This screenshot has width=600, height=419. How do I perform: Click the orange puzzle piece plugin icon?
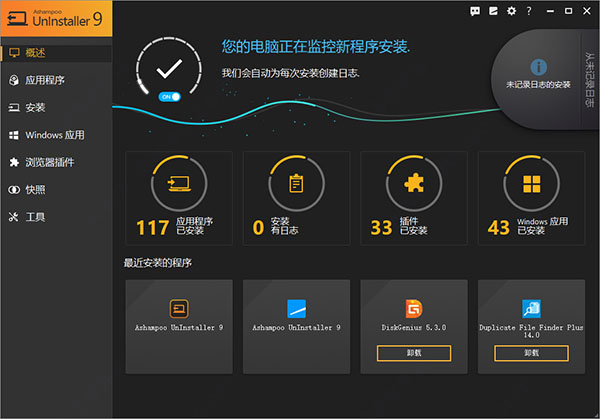click(x=414, y=183)
